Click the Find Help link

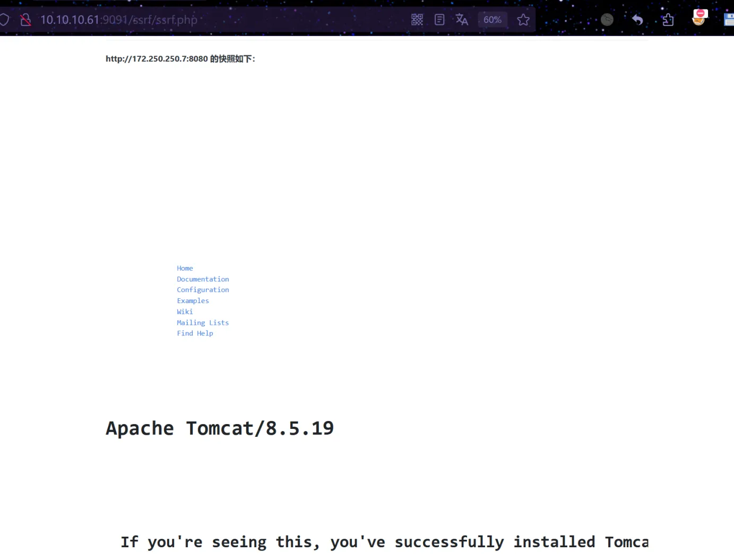[195, 333]
